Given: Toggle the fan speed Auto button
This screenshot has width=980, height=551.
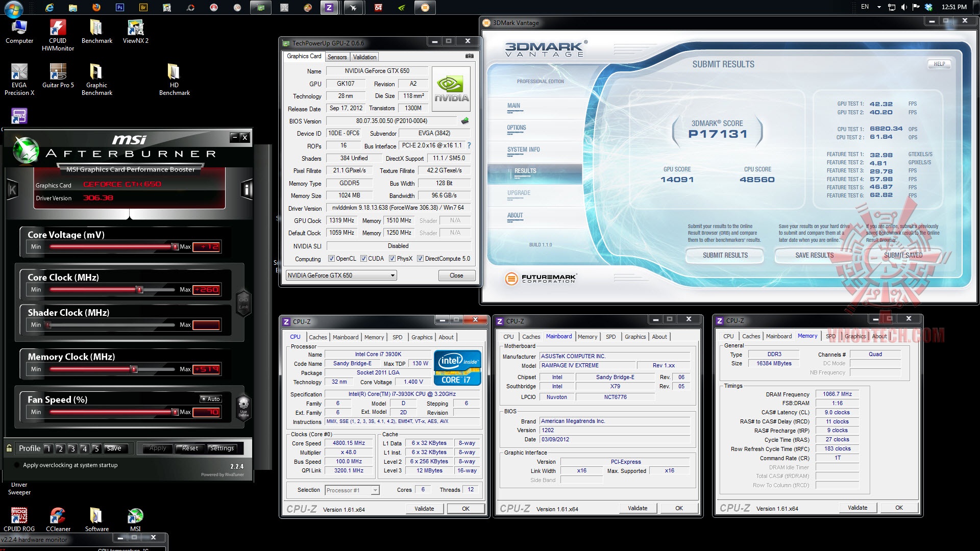Looking at the screenshot, I should 211,399.
